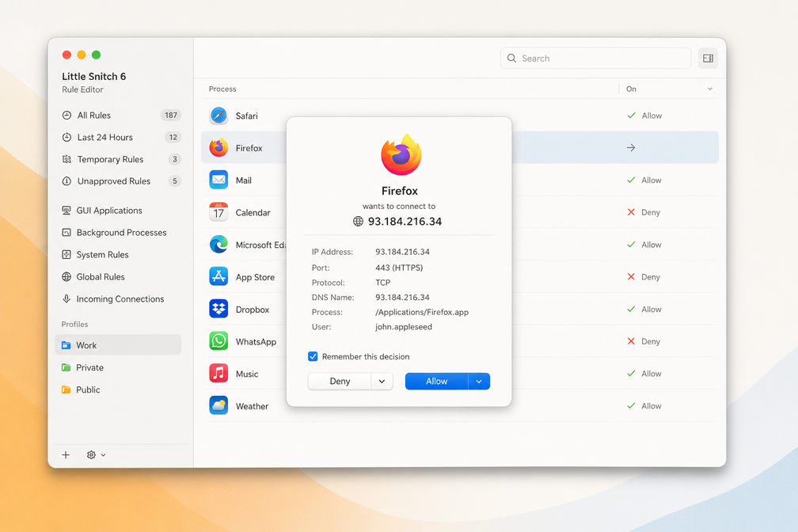Viewport: 798px width, 532px height.
Task: Click the 443 (HTTPS) port value
Action: [399, 268]
